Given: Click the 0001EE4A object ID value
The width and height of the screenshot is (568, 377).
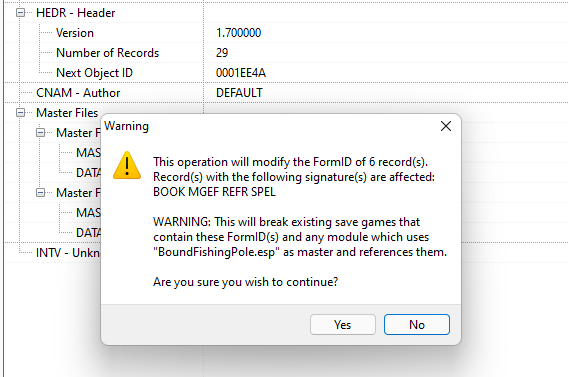Looking at the screenshot, I should 241,73.
